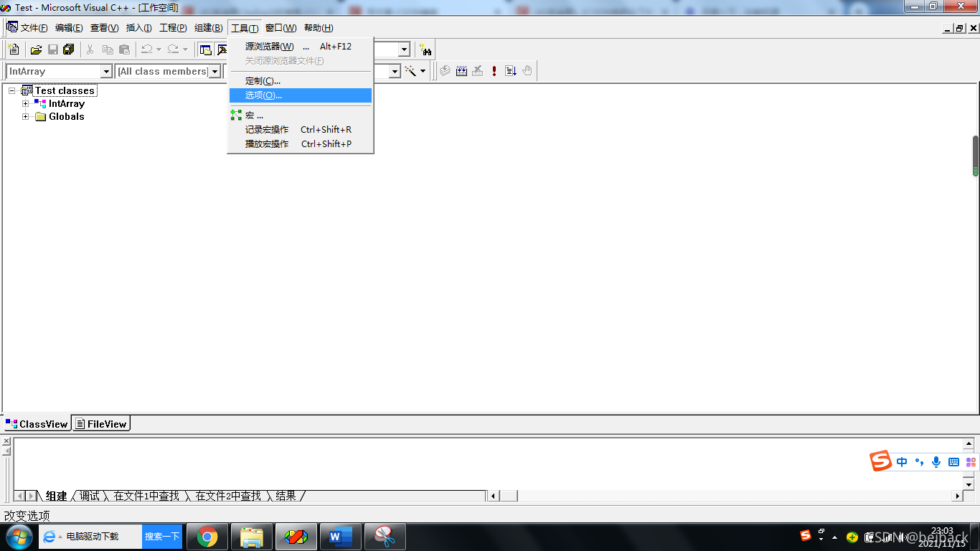Viewport: 980px width, 551px height.
Task: Open File Explorer from the taskbar
Action: point(252,537)
